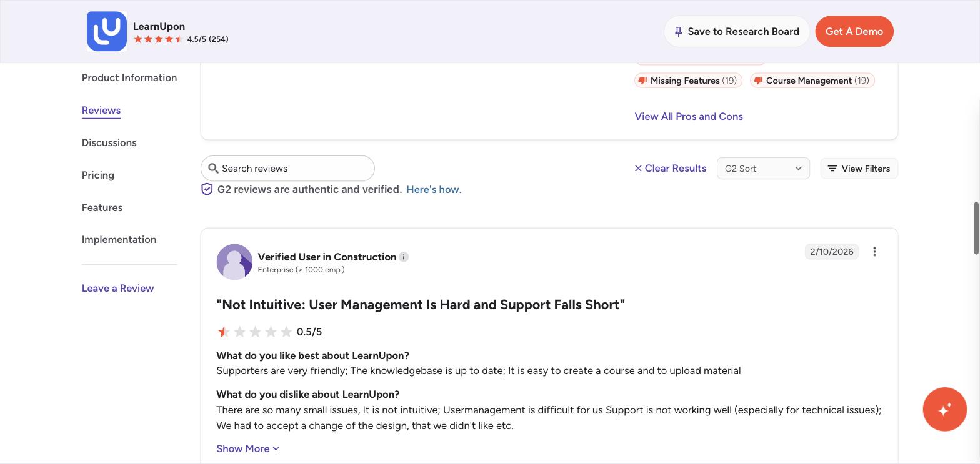The width and height of the screenshot is (980, 464).
Task: Click "What do you dislike about LearnUpon?" heading
Action: (308, 394)
